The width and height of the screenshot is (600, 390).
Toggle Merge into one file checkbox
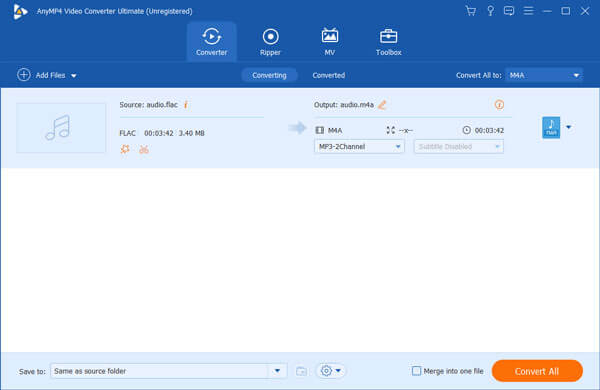click(416, 371)
